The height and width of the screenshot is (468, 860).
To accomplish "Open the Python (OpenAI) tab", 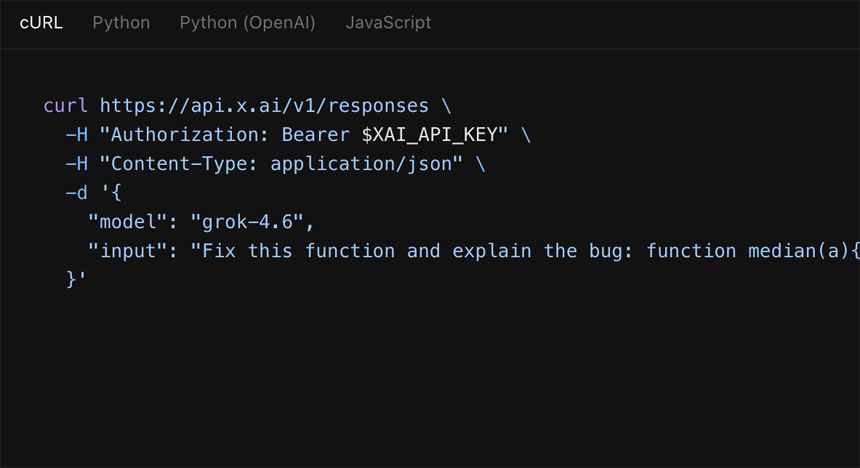I will pos(247,22).
